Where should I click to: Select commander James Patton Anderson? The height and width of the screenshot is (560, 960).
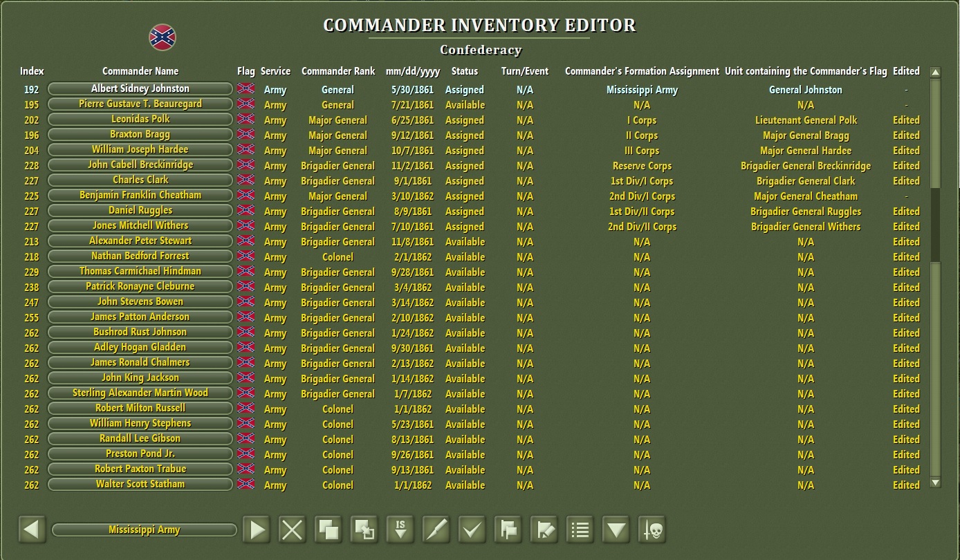[140, 317]
